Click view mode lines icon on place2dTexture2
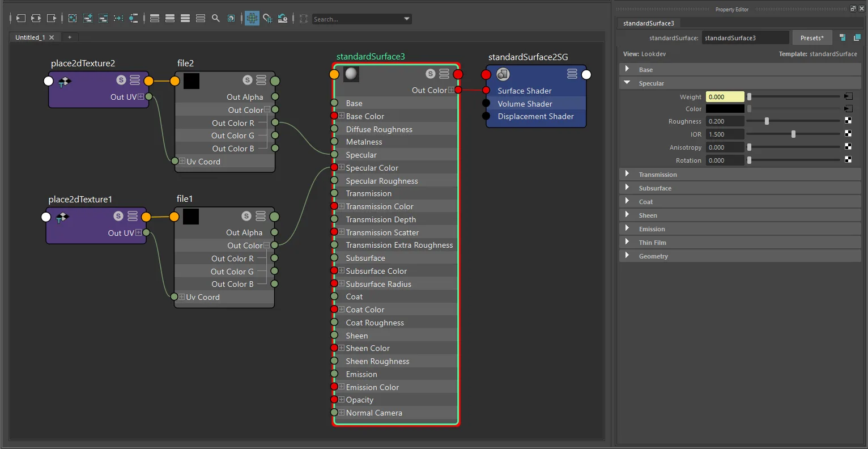The image size is (868, 449). [x=135, y=80]
